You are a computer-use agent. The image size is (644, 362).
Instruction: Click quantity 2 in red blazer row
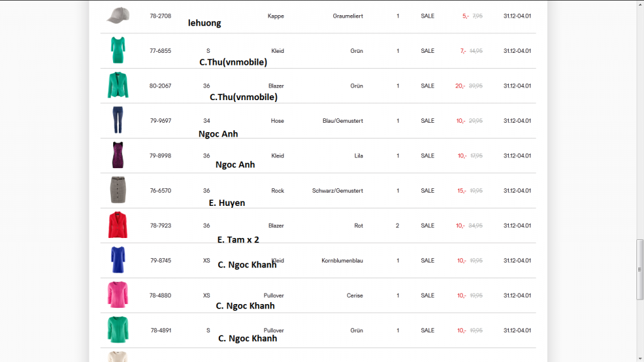[x=397, y=225]
